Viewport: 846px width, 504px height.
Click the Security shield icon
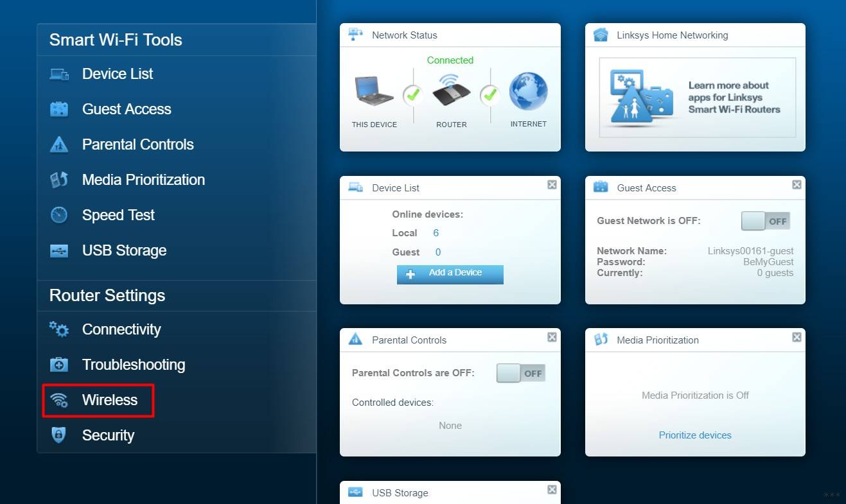pos(59,435)
